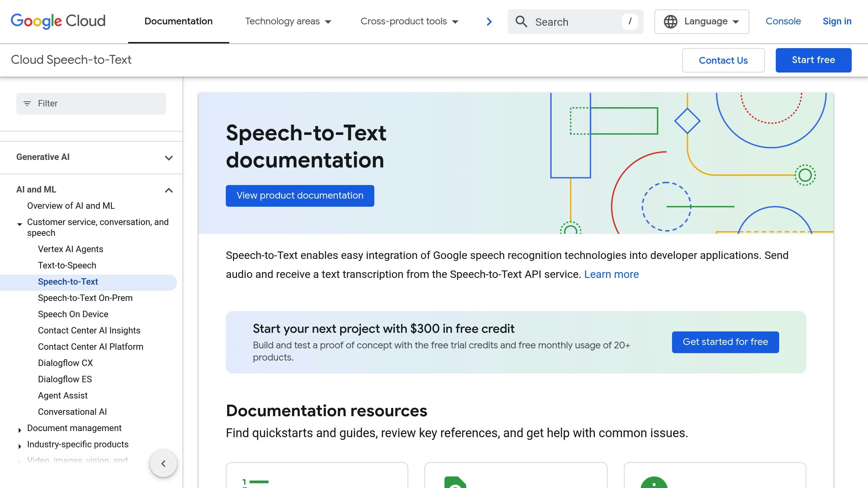Click the slash keyboard shortcut badge
This screenshot has height=488, width=868.
tap(630, 21)
